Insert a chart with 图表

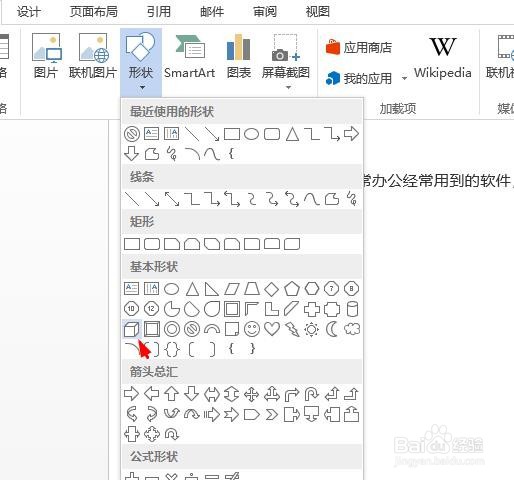(239, 56)
